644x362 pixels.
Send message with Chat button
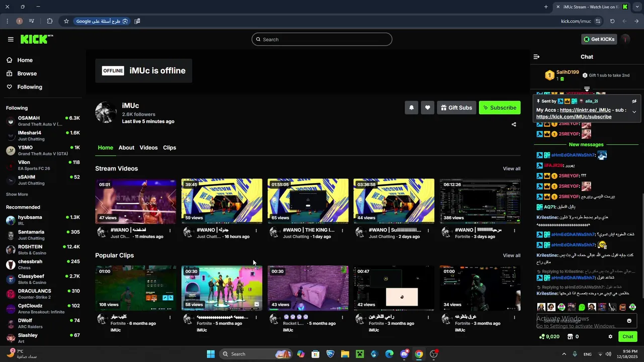pos(628,337)
